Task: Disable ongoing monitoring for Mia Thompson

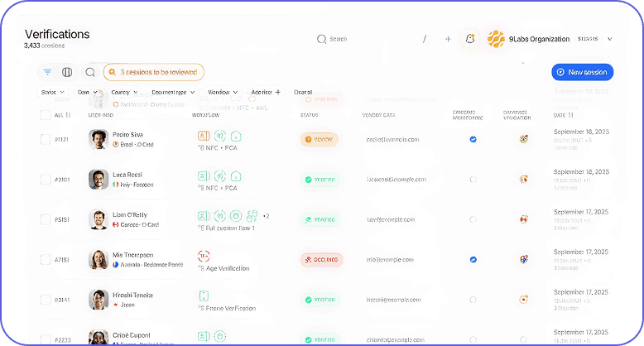Action: 473,260
